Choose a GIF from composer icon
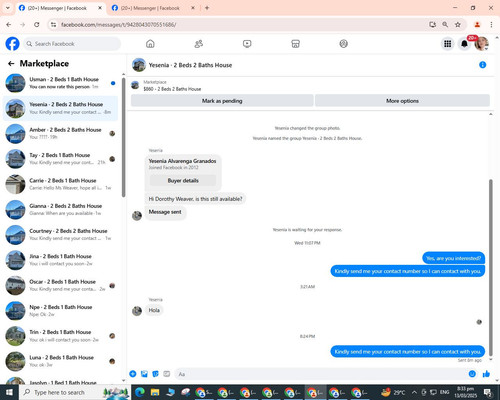The height and width of the screenshot is (400, 500). pyautogui.click(x=167, y=374)
